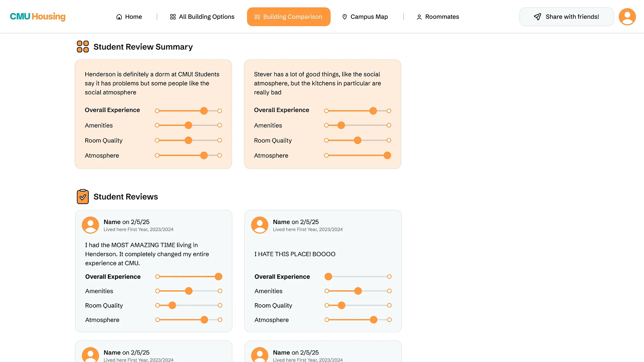This screenshot has height=362, width=644.
Task: Click the Henderson summary description card text
Action: tap(152, 83)
